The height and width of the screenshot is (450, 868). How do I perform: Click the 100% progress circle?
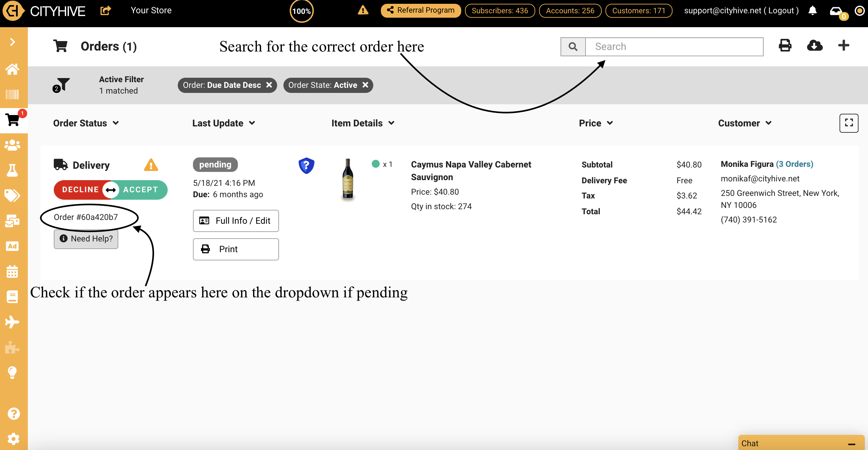(301, 11)
